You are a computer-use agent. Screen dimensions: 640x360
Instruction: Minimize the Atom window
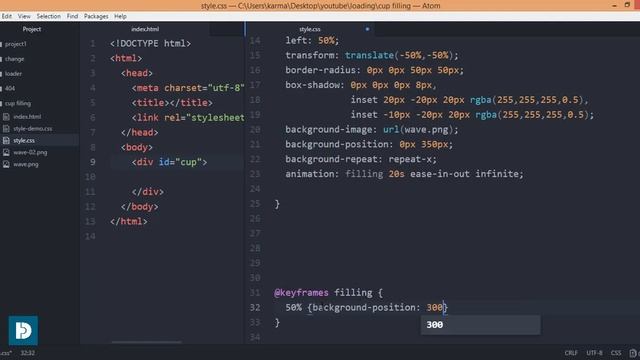pyautogui.click(x=614, y=5)
